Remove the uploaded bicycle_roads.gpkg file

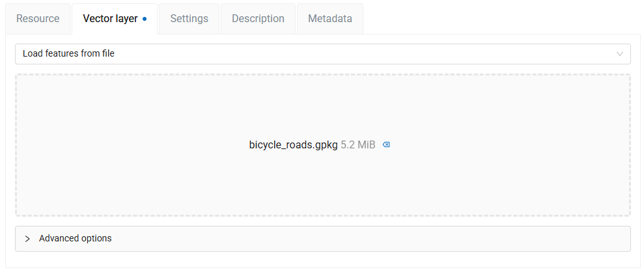386,144
